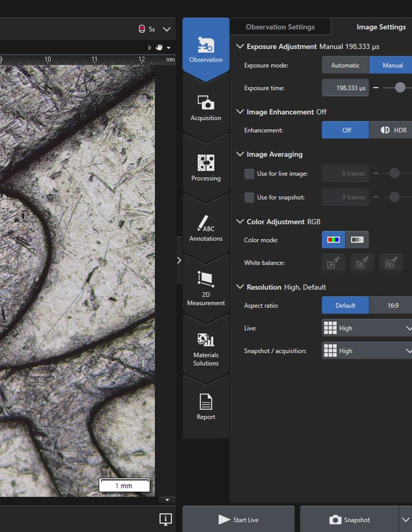Switch exposure mode to Automatic
This screenshot has width=412, height=532.
click(345, 65)
